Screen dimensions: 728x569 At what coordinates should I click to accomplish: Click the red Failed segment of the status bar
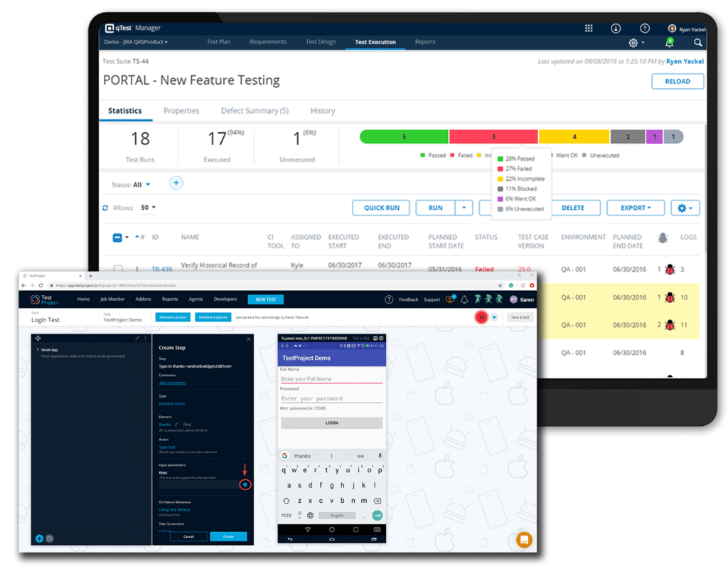[493, 137]
